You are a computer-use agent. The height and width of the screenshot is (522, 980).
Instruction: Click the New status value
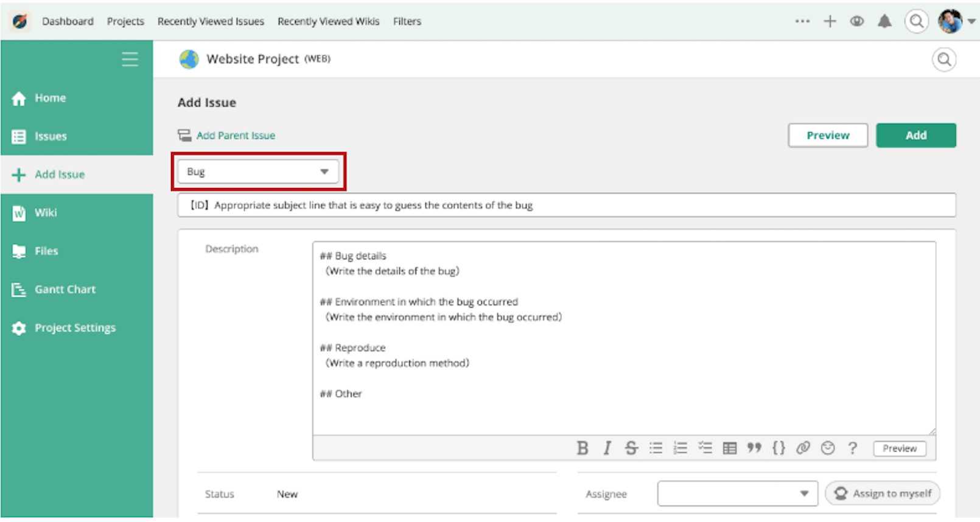pyautogui.click(x=287, y=494)
